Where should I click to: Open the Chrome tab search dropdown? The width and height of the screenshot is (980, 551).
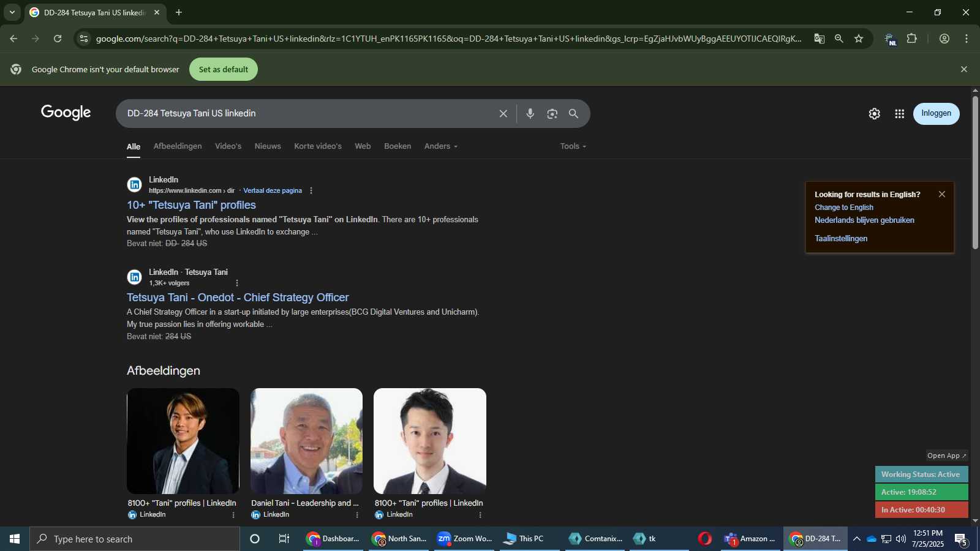pos(12,12)
